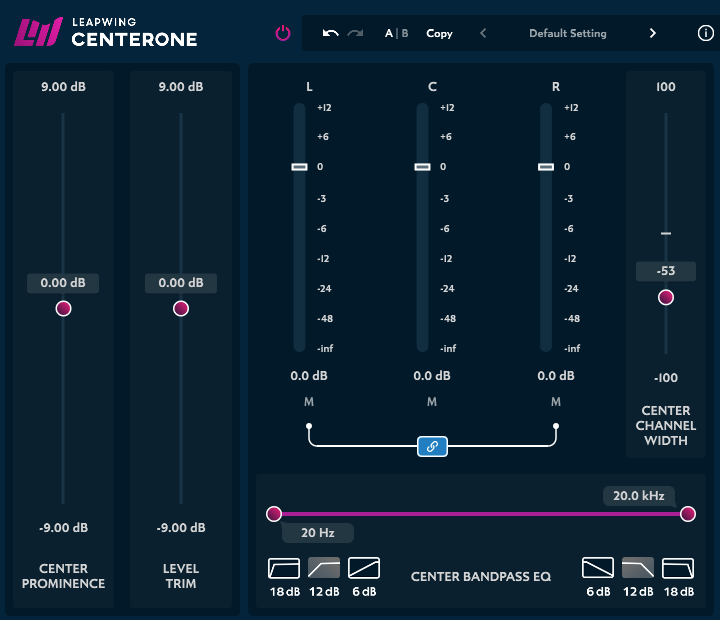Screen dimensions: 720x620
Task: Select the 18 dB high-pass slope icon
Action: click(284, 569)
